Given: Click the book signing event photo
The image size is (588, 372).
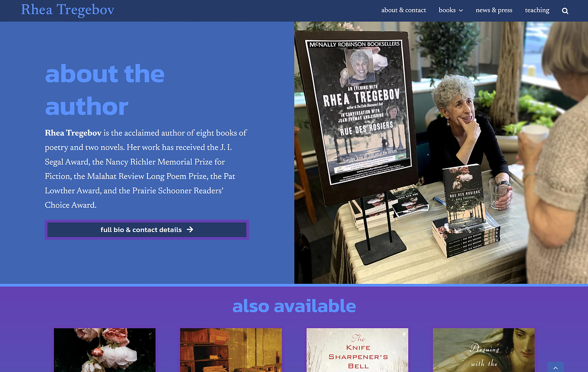Looking at the screenshot, I should point(441,152).
